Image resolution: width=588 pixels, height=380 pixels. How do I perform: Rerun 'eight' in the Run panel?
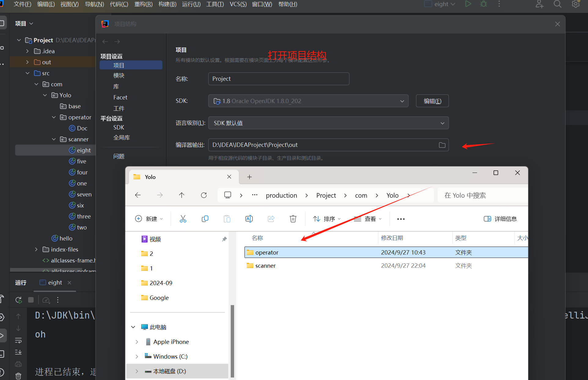tap(19, 300)
